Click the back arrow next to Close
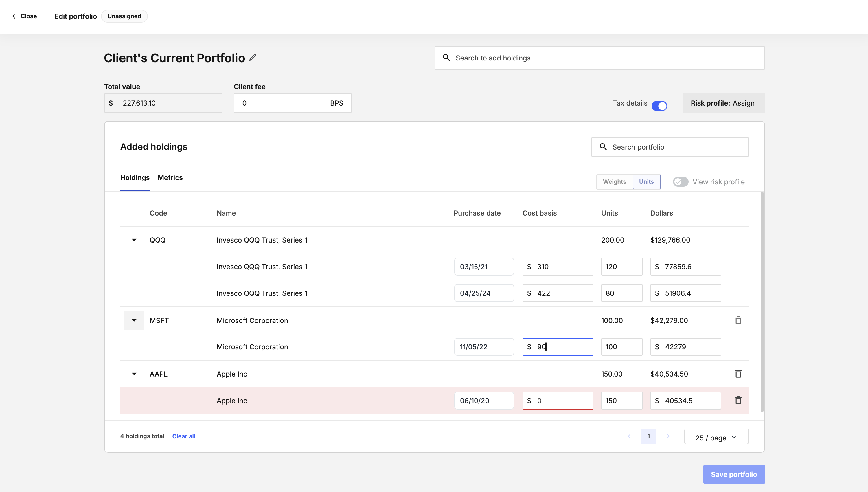 tap(14, 16)
